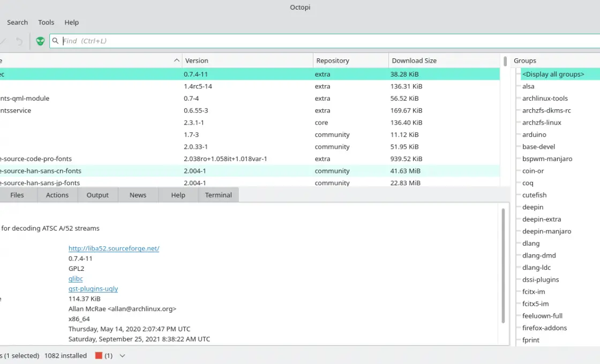The image size is (600, 364).
Task: Open the liba52.sourceforge.net link
Action: pos(114,248)
